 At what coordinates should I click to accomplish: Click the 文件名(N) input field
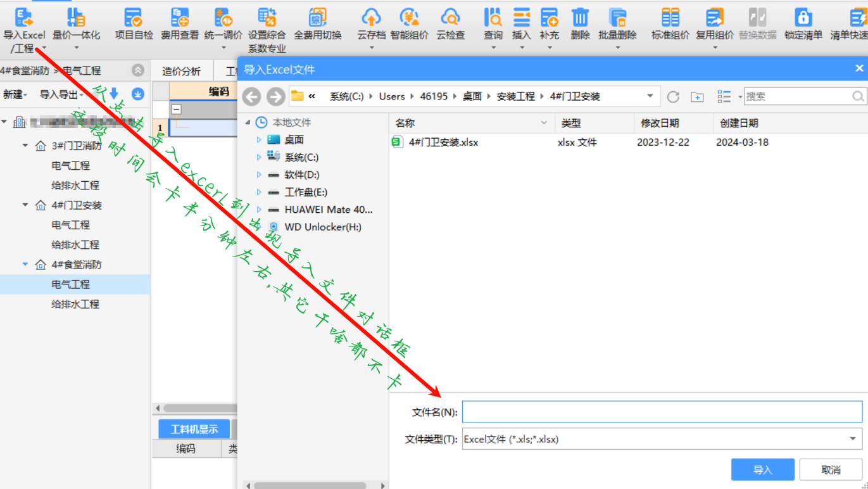coord(662,412)
